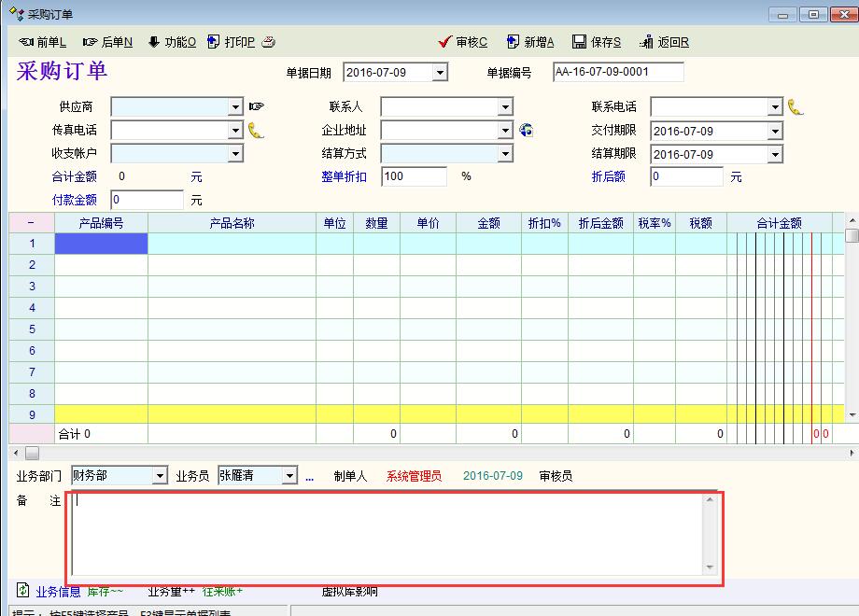
Task: Click the 新增 (new order) toolbar icon
Action: pyautogui.click(x=529, y=42)
